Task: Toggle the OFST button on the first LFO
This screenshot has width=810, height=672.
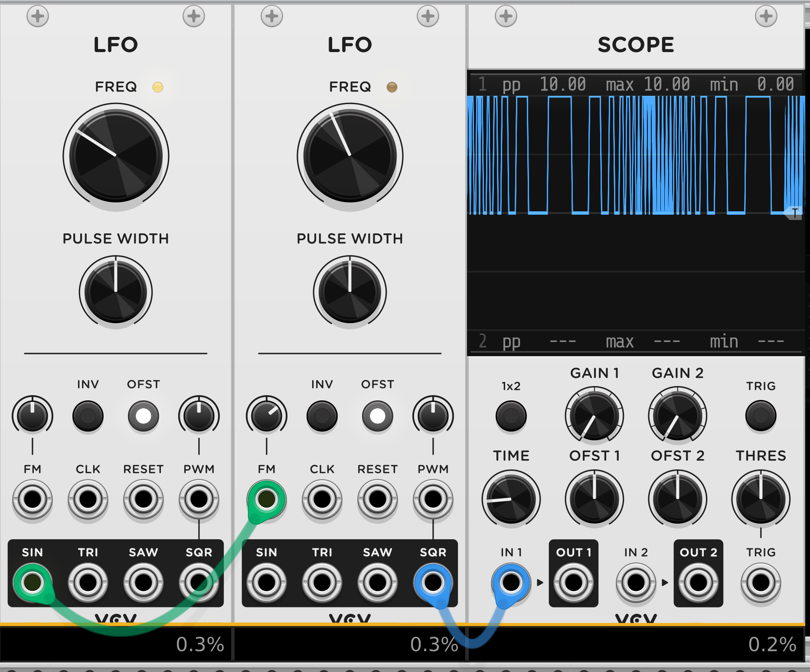Action: pos(144,416)
